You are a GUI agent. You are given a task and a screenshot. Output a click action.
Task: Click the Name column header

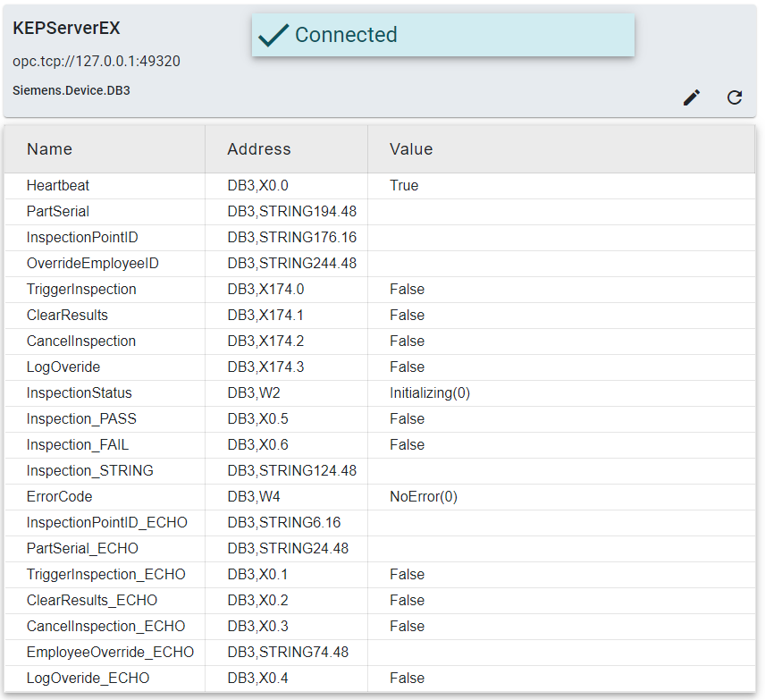[49, 149]
